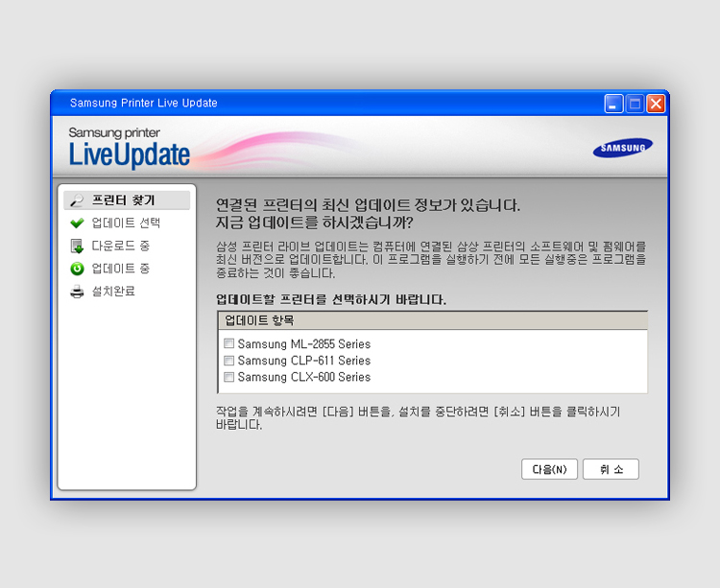Close the Samsung Printer Live Update window
The width and height of the screenshot is (720, 588).
(x=656, y=104)
